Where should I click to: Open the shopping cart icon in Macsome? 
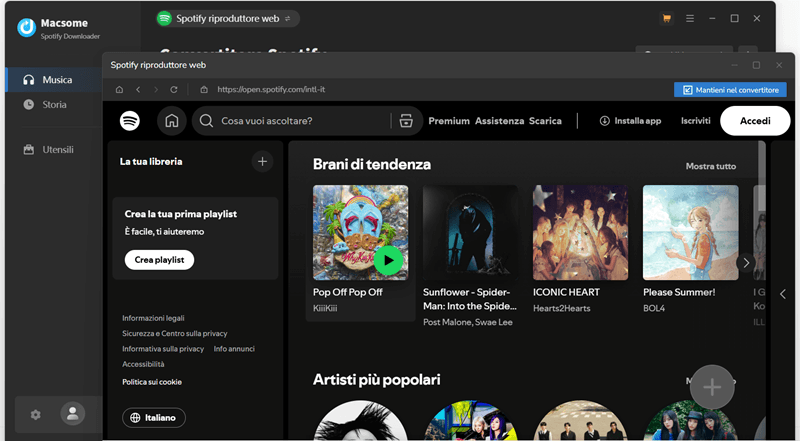666,18
